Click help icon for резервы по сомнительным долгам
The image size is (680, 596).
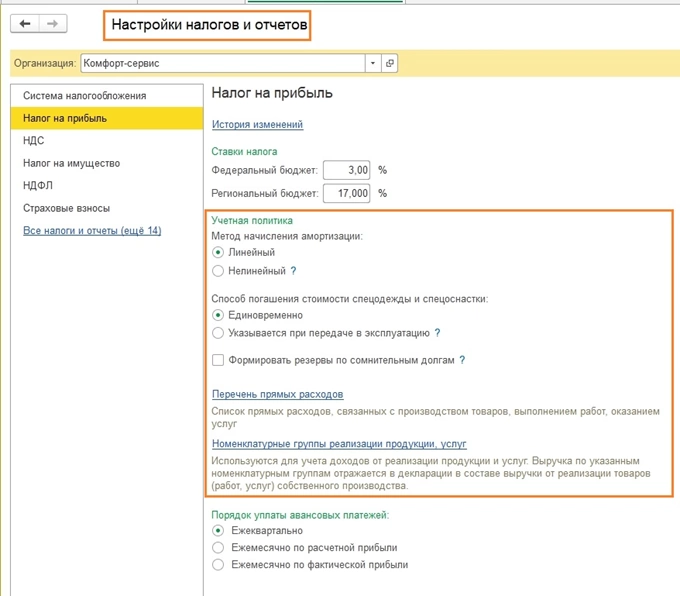(462, 360)
